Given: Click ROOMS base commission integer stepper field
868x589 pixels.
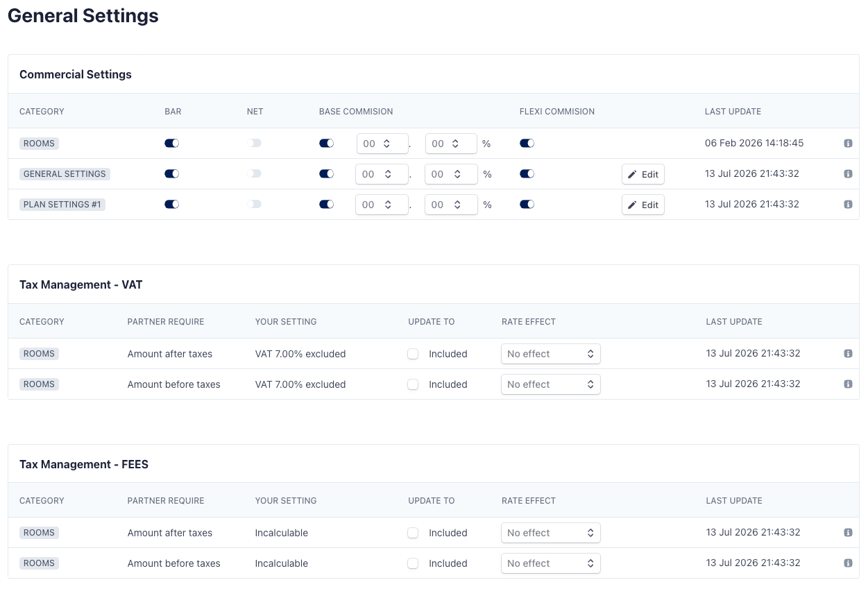Looking at the screenshot, I should pyautogui.click(x=382, y=144).
